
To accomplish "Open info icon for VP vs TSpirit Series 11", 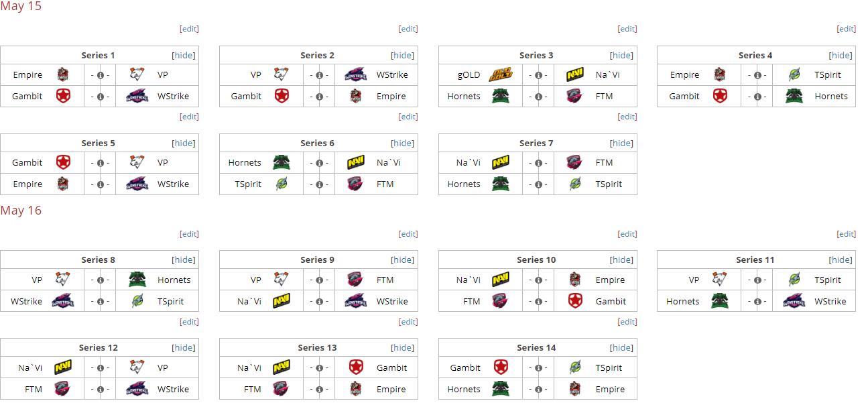I will [x=757, y=280].
